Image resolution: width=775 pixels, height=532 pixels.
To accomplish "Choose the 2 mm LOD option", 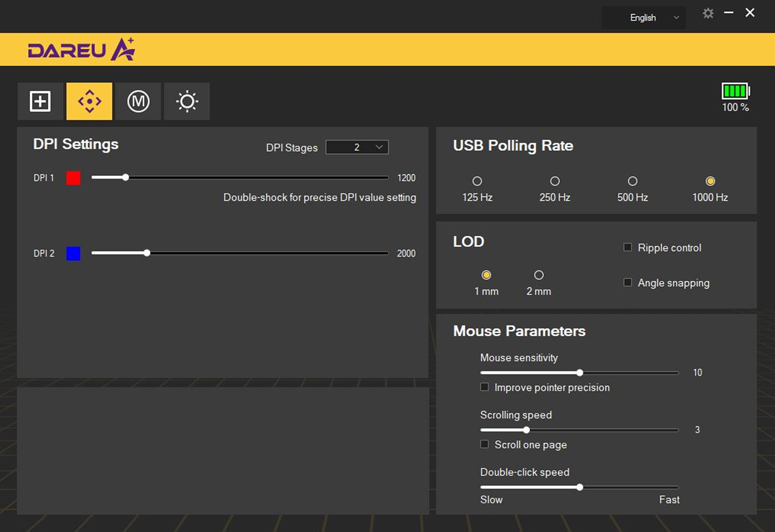I will [538, 275].
